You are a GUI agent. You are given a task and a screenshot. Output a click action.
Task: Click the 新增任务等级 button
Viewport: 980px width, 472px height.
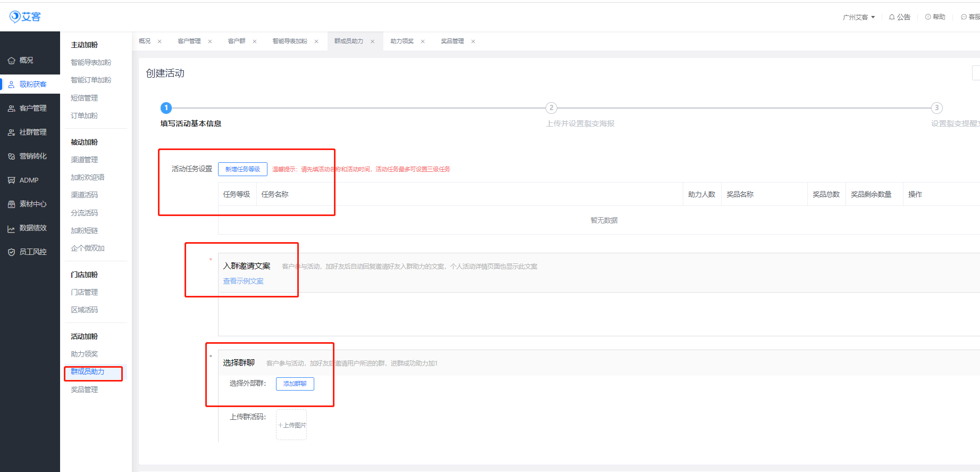[x=242, y=169]
